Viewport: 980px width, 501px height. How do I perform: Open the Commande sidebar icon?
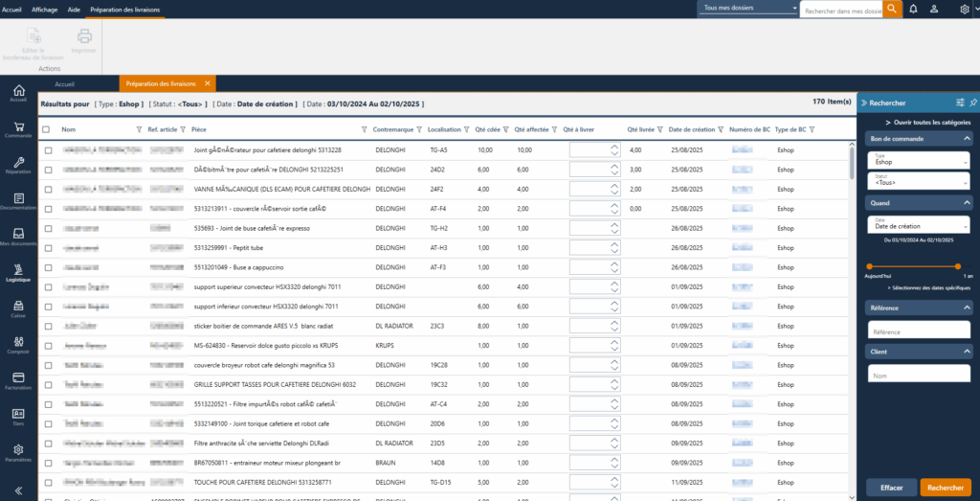pos(18,128)
